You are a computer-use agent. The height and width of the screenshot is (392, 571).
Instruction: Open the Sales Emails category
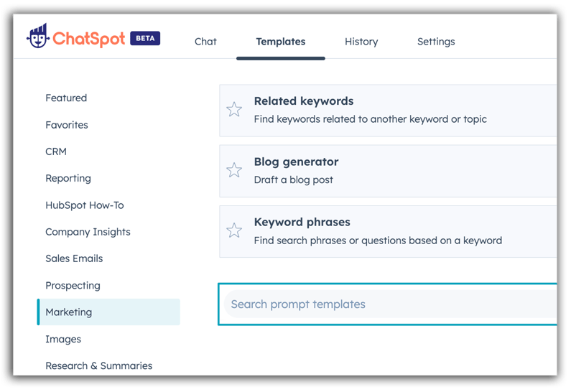(x=74, y=258)
